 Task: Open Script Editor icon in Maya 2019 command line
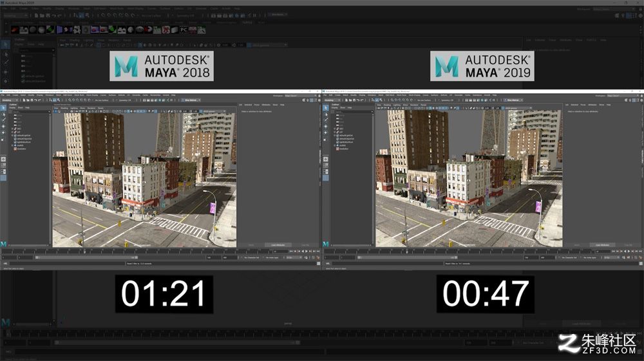pos(641,263)
